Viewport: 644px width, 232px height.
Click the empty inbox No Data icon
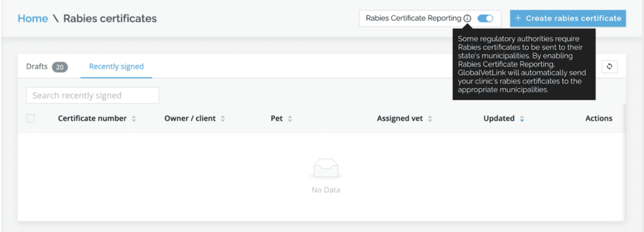(x=326, y=168)
